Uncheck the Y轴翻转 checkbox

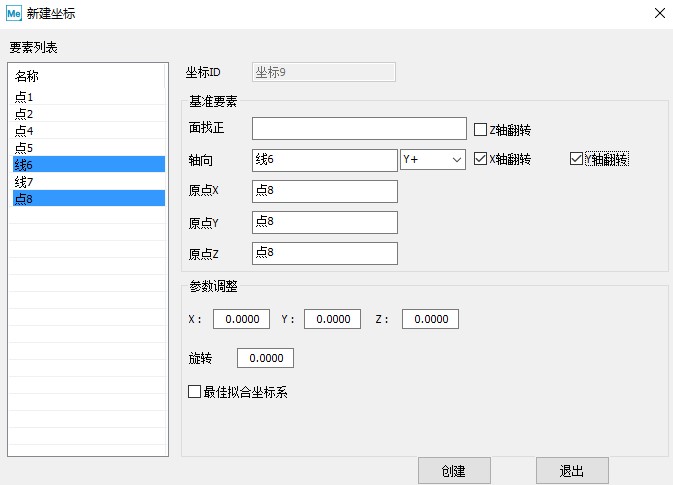point(576,159)
